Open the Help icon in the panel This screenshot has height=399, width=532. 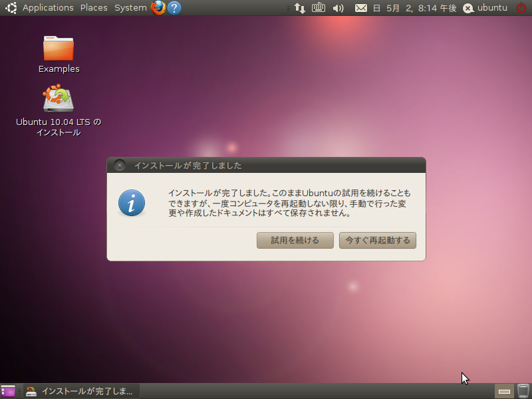[x=174, y=8]
